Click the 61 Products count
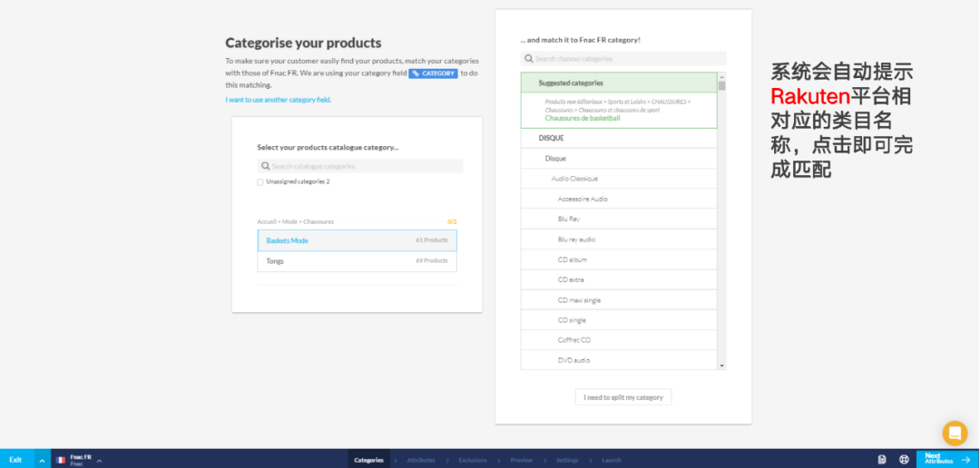980x468 pixels. point(432,240)
